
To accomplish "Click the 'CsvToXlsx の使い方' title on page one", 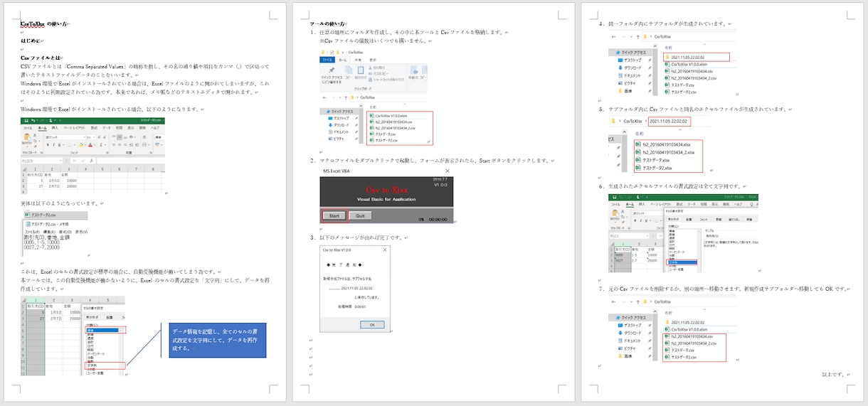I will [44, 24].
